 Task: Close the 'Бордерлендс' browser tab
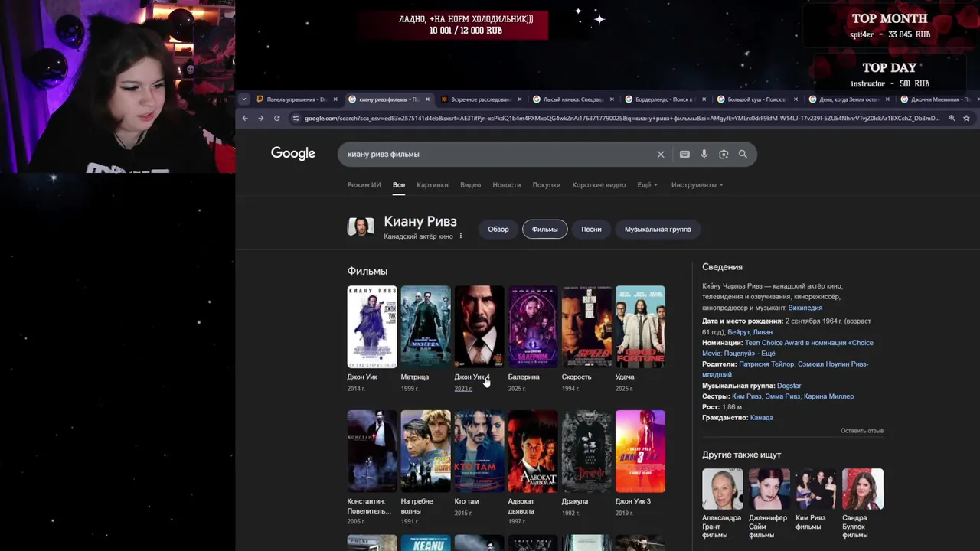click(x=704, y=99)
